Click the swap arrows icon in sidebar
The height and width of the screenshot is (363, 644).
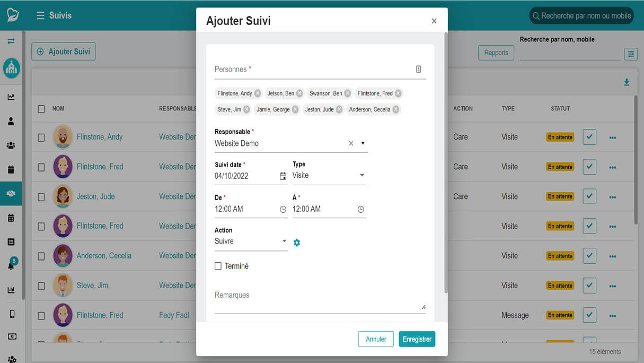click(11, 41)
